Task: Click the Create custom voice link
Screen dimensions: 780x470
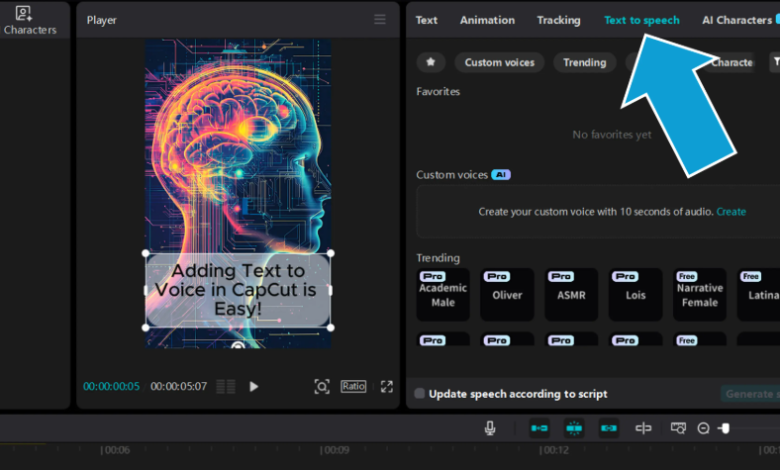Action: click(x=730, y=212)
